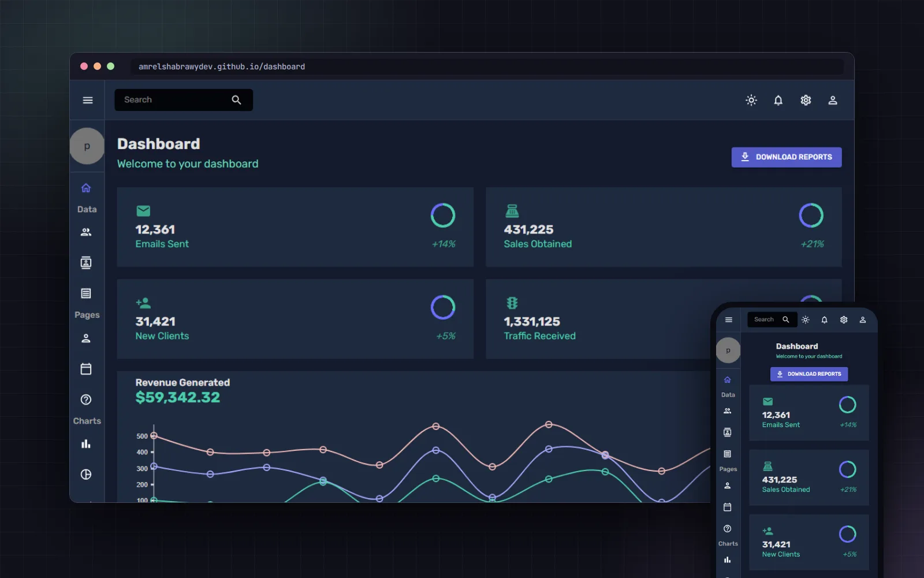The image size is (924, 578).
Task: Click the "1,331,125" traffic value
Action: tap(532, 321)
